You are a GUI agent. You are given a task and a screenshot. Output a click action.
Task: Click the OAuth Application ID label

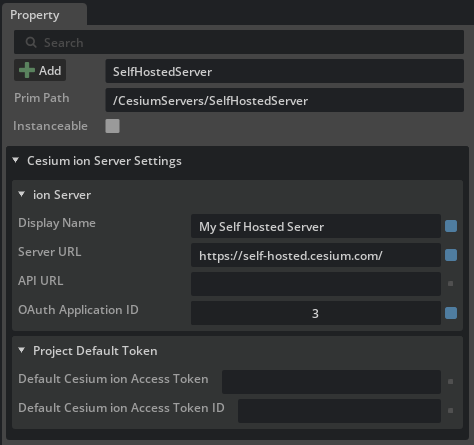point(78,310)
